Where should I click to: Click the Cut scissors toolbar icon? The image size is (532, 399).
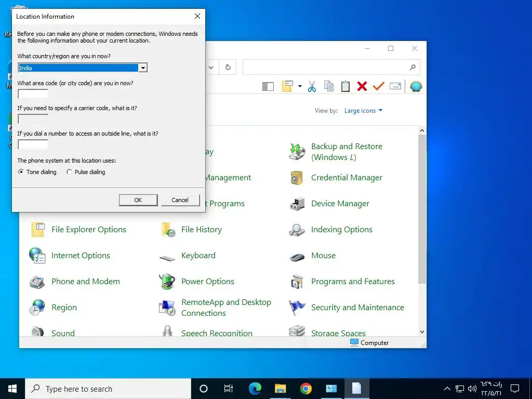[x=312, y=86]
